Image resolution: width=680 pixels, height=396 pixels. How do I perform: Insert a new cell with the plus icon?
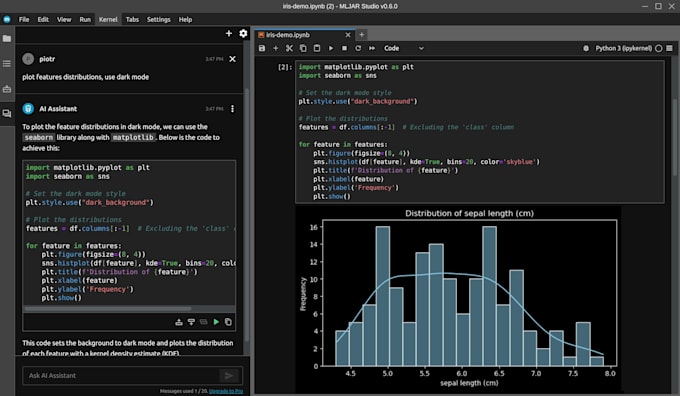coord(275,48)
